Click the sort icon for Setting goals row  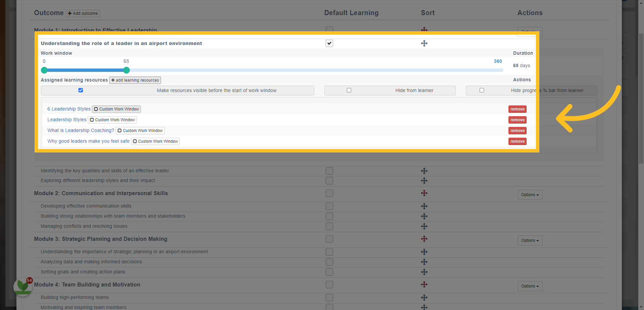(x=424, y=272)
